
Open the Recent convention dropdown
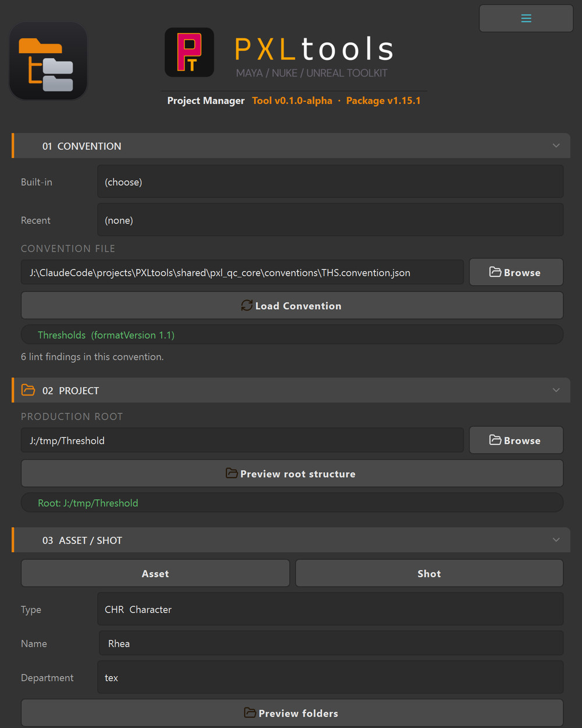pyautogui.click(x=330, y=220)
